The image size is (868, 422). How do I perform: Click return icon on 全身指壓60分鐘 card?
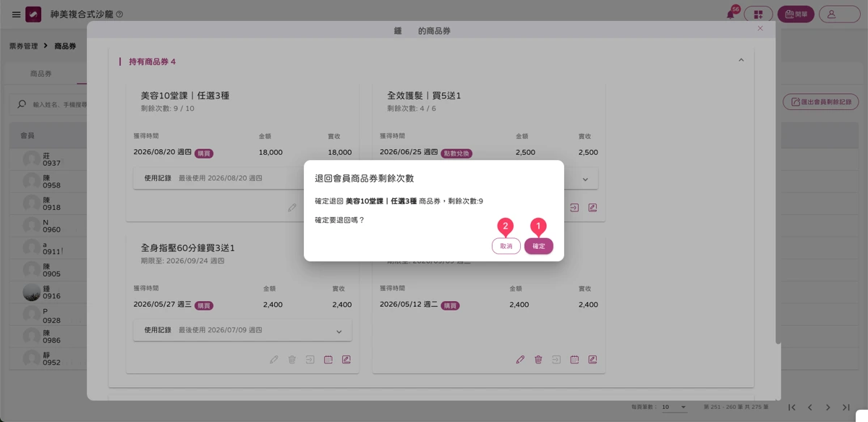(x=310, y=360)
